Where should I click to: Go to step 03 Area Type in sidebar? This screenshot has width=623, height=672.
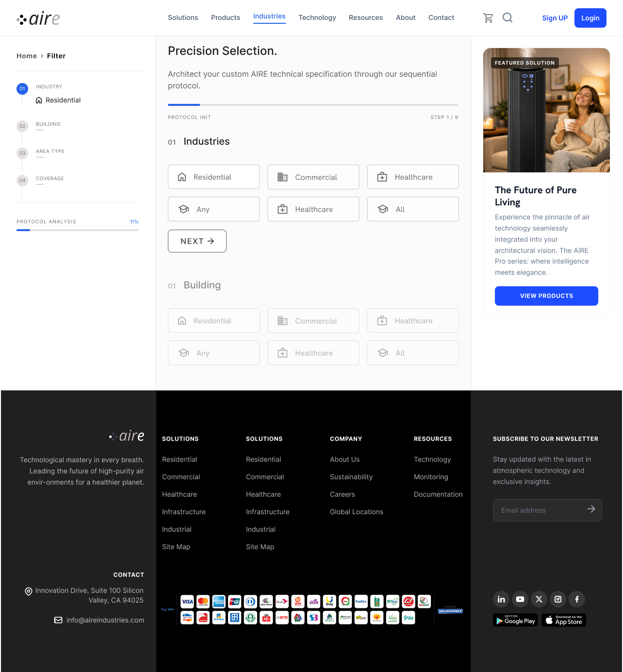pyautogui.click(x=22, y=153)
